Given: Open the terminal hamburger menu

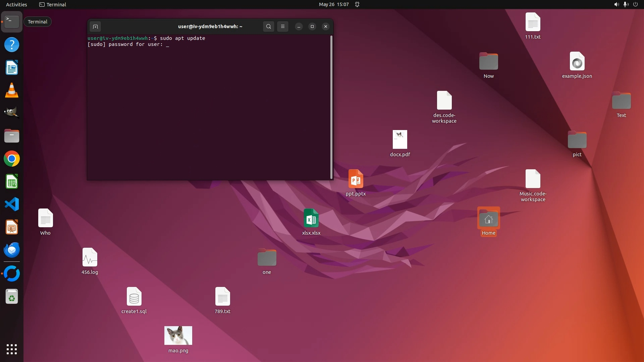Looking at the screenshot, I should coord(283,26).
